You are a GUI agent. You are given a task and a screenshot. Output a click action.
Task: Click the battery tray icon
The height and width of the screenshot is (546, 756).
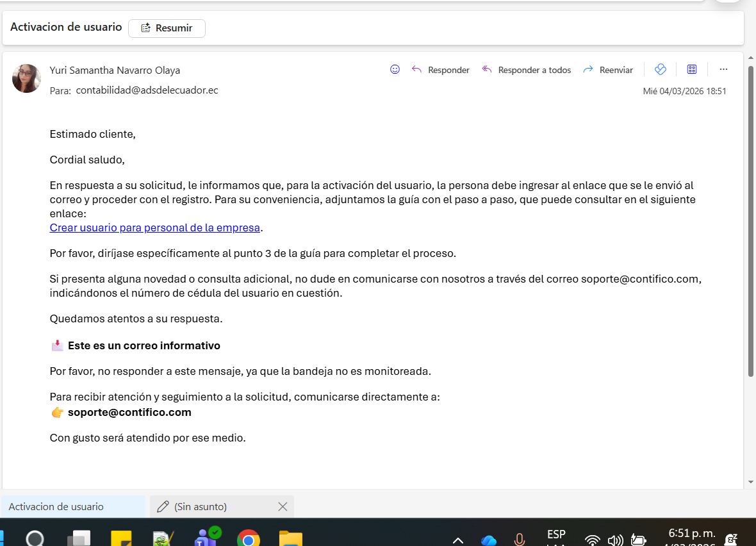pos(638,540)
